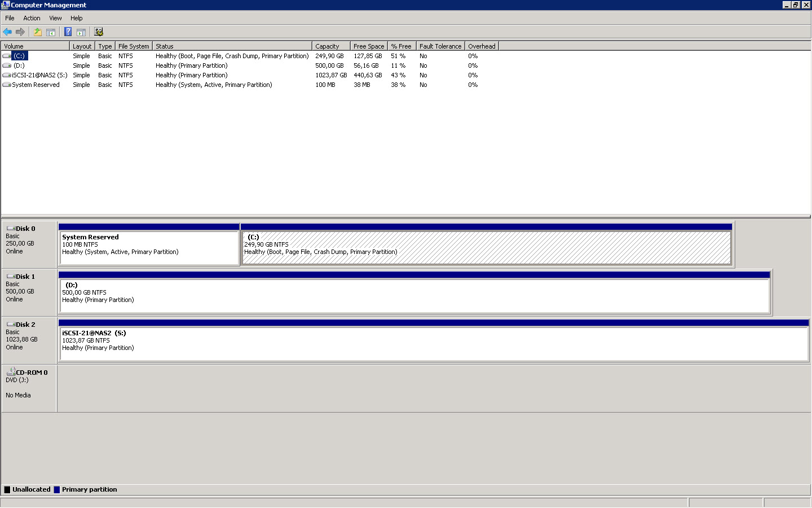Click the gray Forward arrow in toolbar
The height and width of the screenshot is (508, 812).
tap(20, 32)
